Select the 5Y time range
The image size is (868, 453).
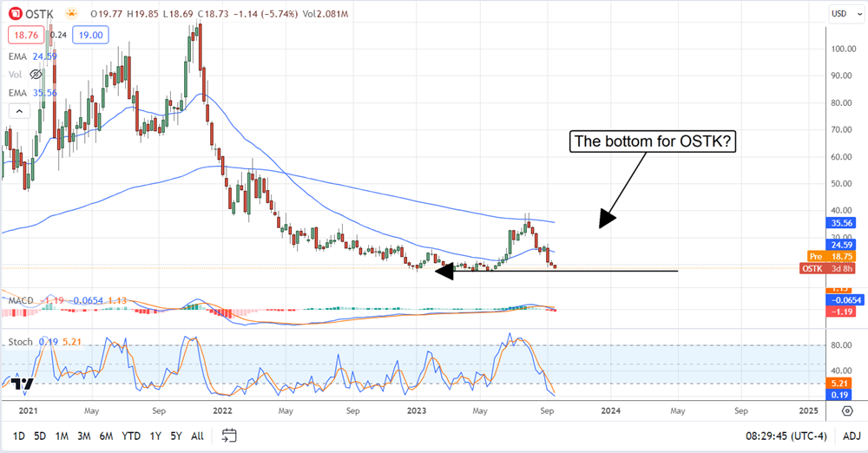point(176,437)
